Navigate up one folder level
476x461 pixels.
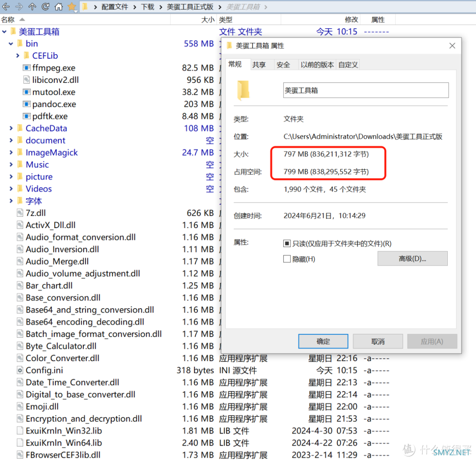pyautogui.click(x=32, y=6)
